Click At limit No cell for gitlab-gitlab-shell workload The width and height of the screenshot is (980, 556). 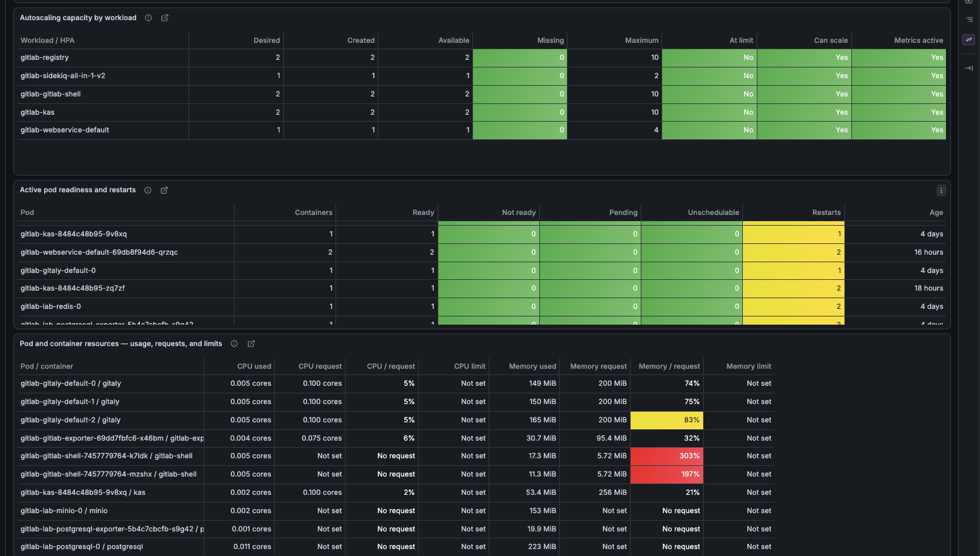pyautogui.click(x=709, y=94)
